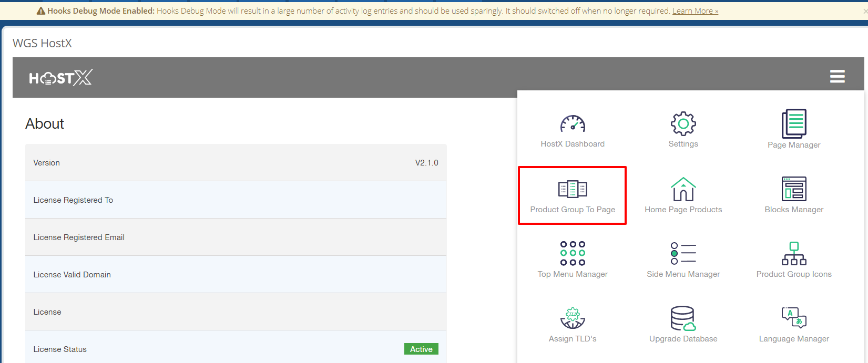Click the Top Menu Manager label
Screen dimensions: 868x363
(x=573, y=274)
